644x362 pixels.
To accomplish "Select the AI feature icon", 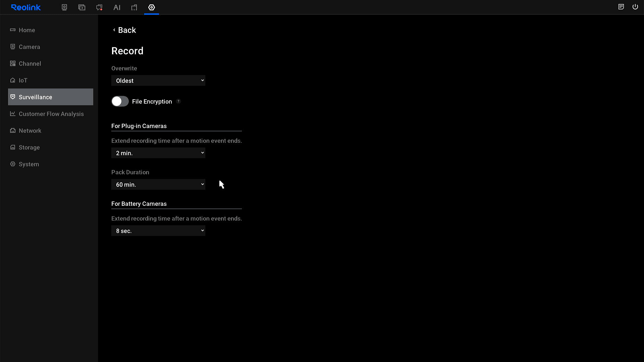I will (117, 7).
